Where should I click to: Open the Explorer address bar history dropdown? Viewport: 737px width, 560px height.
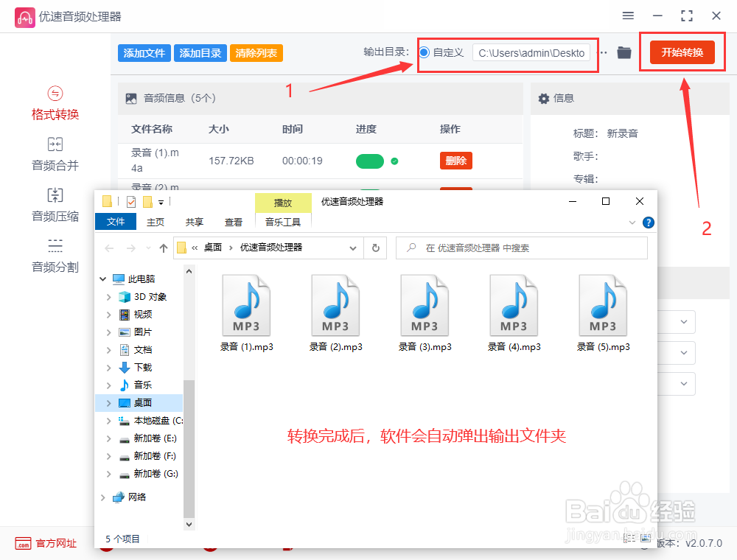pyautogui.click(x=353, y=248)
